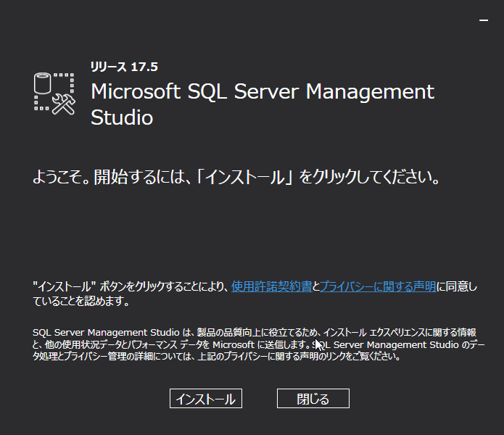Click the SQL Server Management Studio logo icon
This screenshot has width=504, height=435.
pyautogui.click(x=54, y=94)
